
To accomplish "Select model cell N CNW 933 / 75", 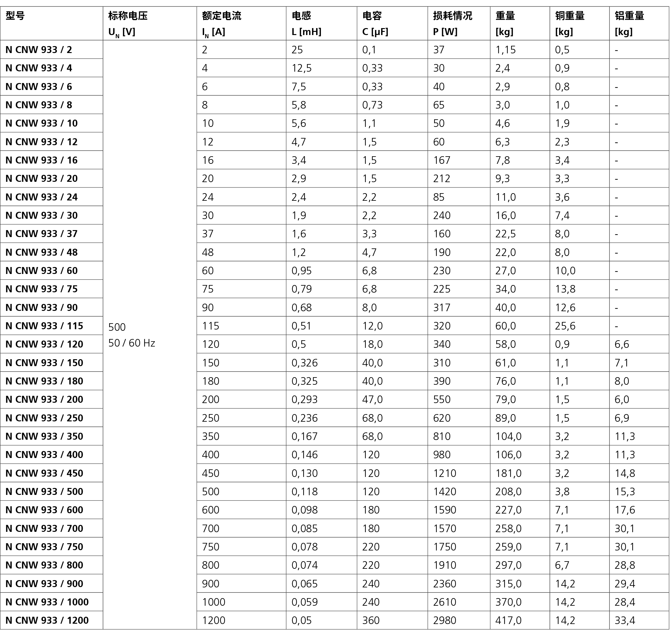I will (x=51, y=289).
